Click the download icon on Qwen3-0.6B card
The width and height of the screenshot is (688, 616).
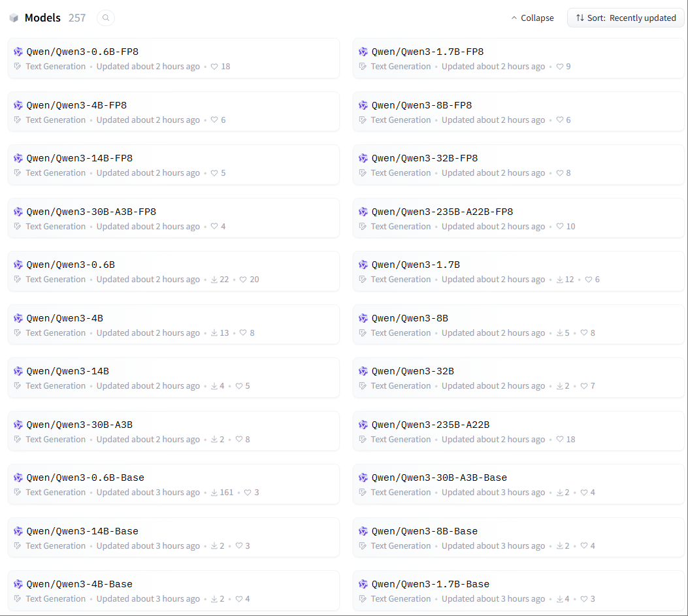pyautogui.click(x=214, y=280)
